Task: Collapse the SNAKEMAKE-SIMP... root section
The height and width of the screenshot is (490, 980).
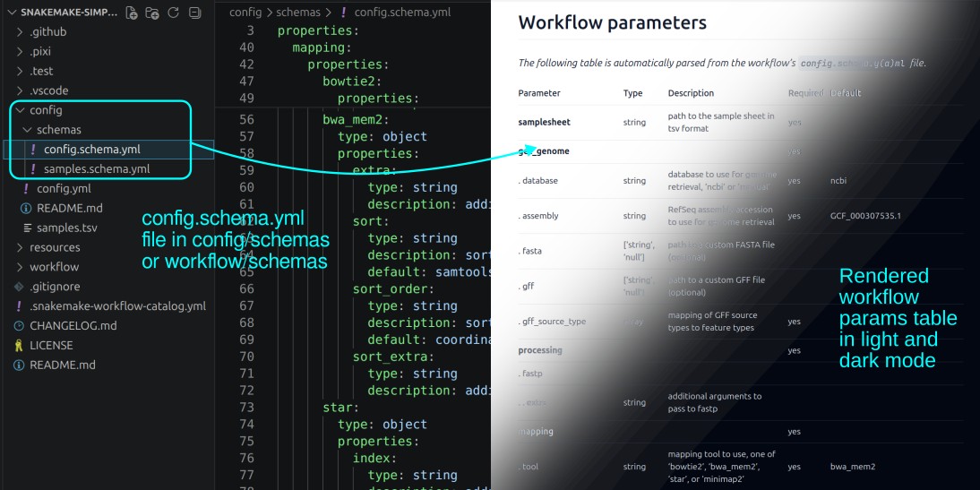Action: pos(63,13)
